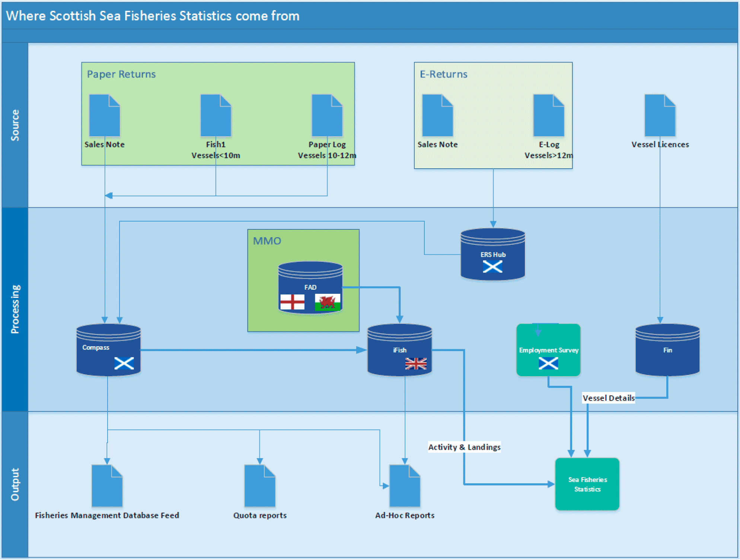Click the Sales Note document icon in Paper Returns
Viewport: 740px width, 560px height.
[x=105, y=115]
